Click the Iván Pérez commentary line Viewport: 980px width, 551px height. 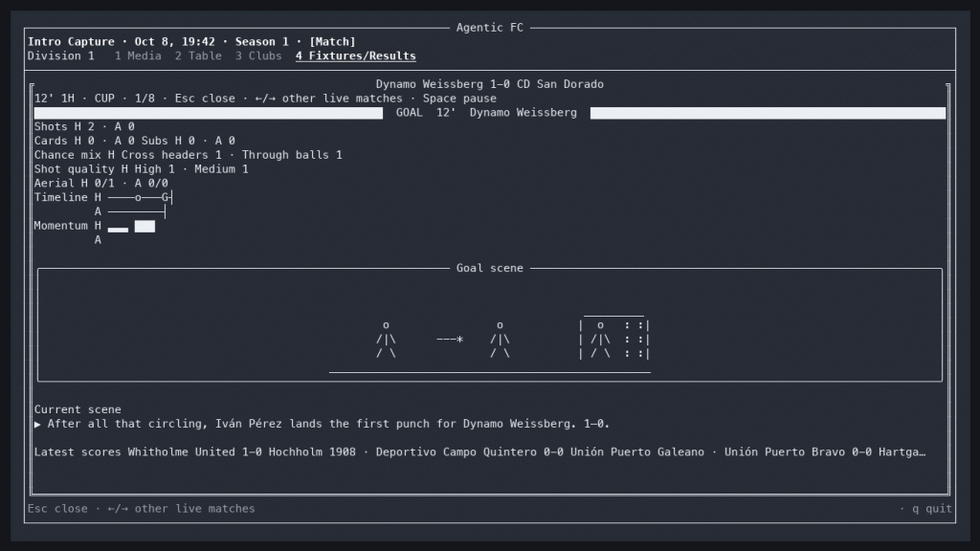coord(322,424)
